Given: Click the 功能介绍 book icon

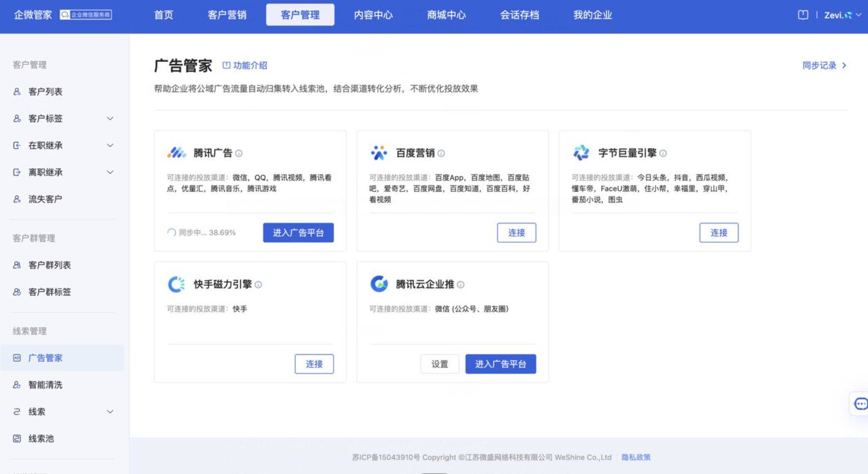Looking at the screenshot, I should click(226, 65).
